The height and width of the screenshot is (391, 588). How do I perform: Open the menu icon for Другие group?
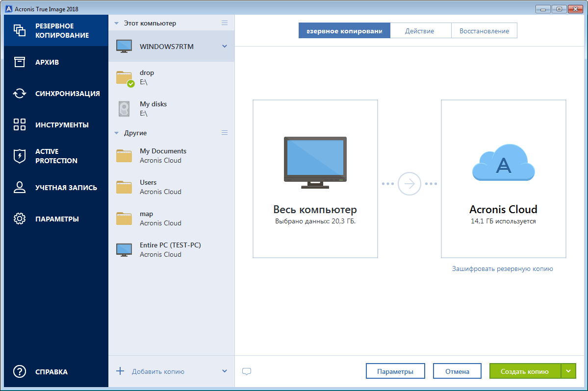tap(225, 133)
